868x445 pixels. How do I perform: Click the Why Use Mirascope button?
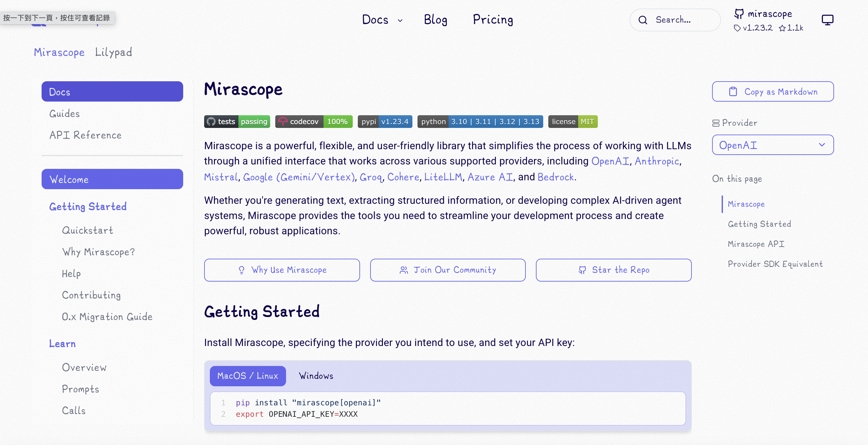(282, 270)
